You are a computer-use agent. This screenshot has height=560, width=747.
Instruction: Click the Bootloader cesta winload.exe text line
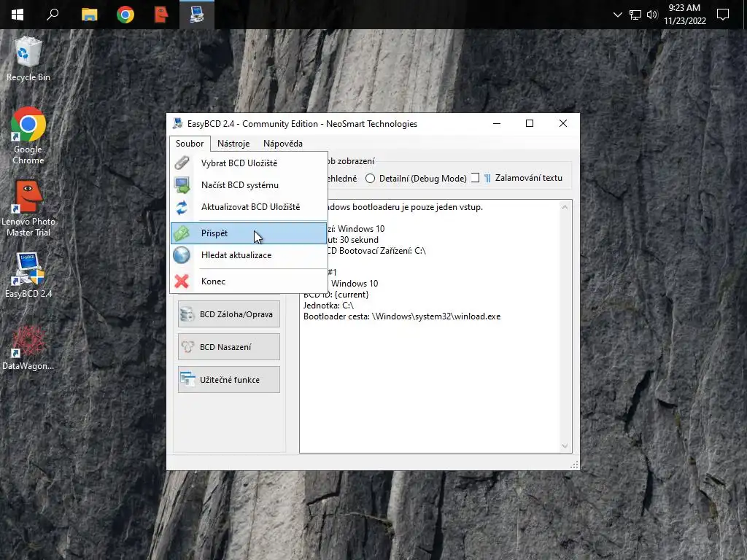tap(402, 316)
